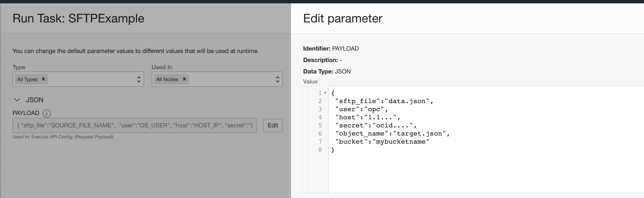The width and height of the screenshot is (644, 198).
Task: Select the All Types chip label
Action: 27,79
